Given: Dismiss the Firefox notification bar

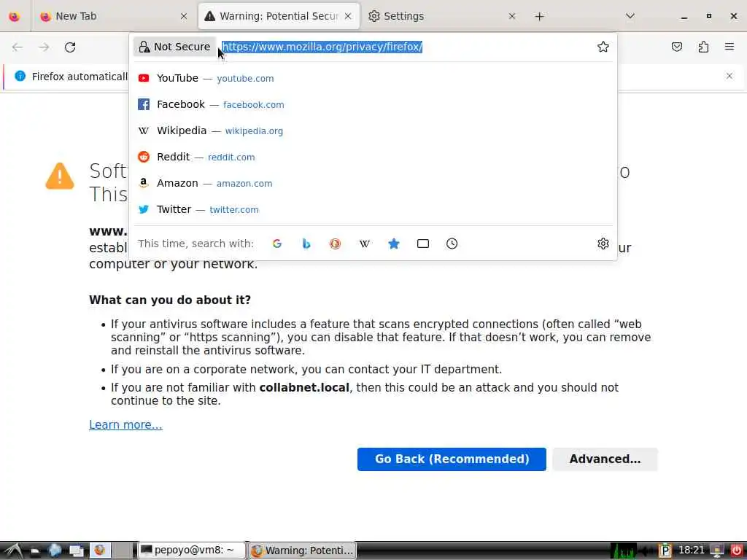Looking at the screenshot, I should pos(729,76).
